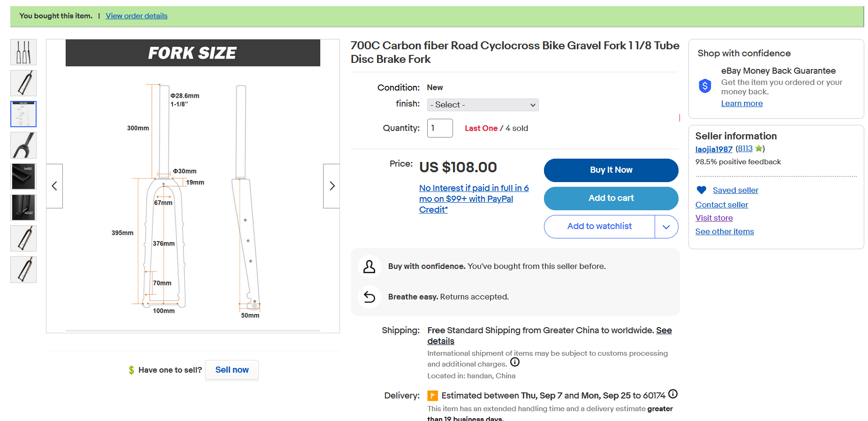Open View order details link
Screen dimensions: 868x421
coord(136,16)
